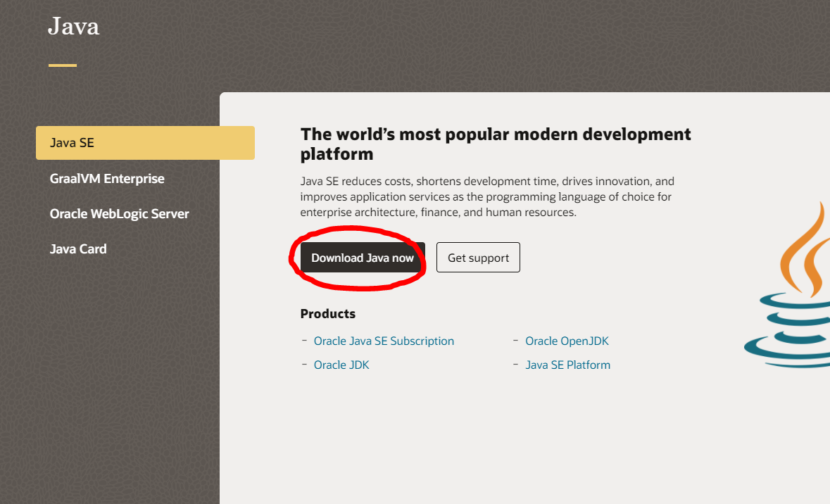This screenshot has height=504, width=830.
Task: Open the Java SE Platform link
Action: tap(567, 365)
